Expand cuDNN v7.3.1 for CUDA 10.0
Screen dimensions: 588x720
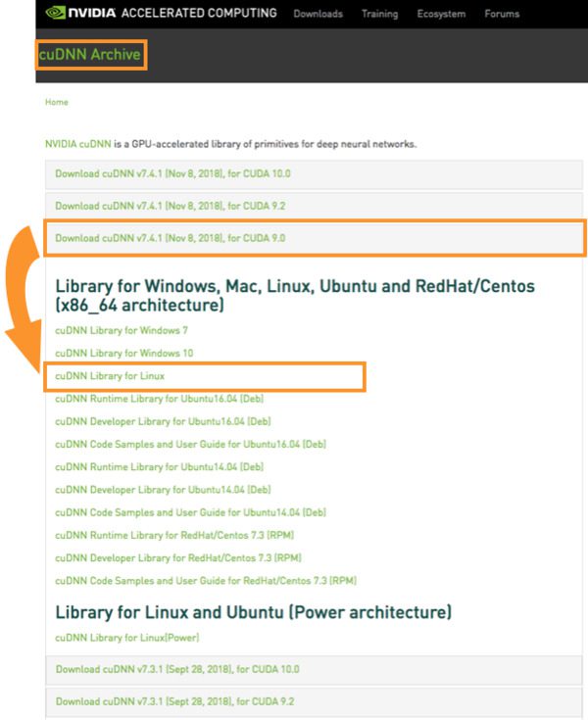(314, 669)
